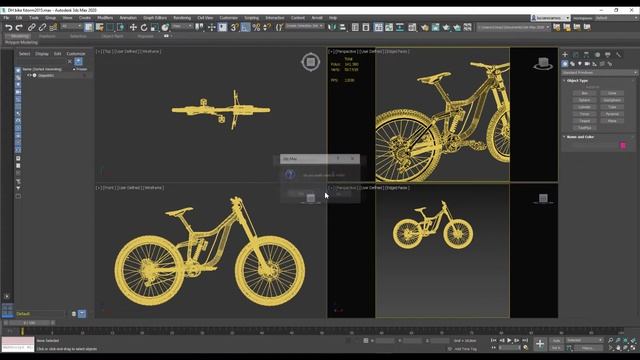Screen dimensions: 640x360
Task: Open the Modifiers menu
Action: (105, 18)
